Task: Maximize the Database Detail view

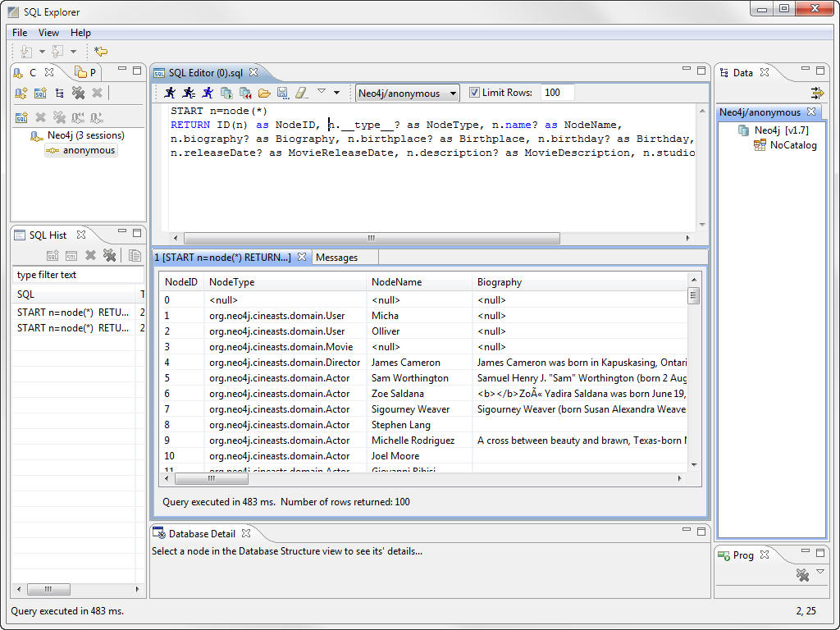Action: 701,532
